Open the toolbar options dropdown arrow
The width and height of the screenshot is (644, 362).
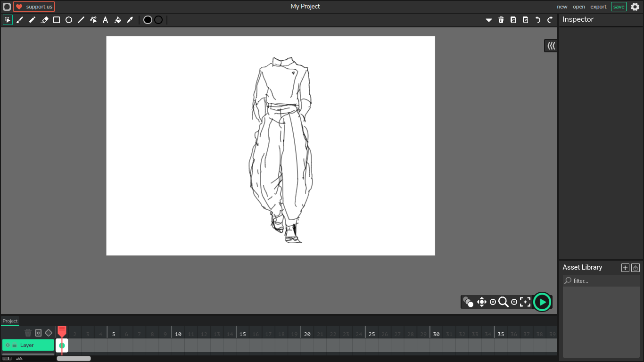pos(489,20)
